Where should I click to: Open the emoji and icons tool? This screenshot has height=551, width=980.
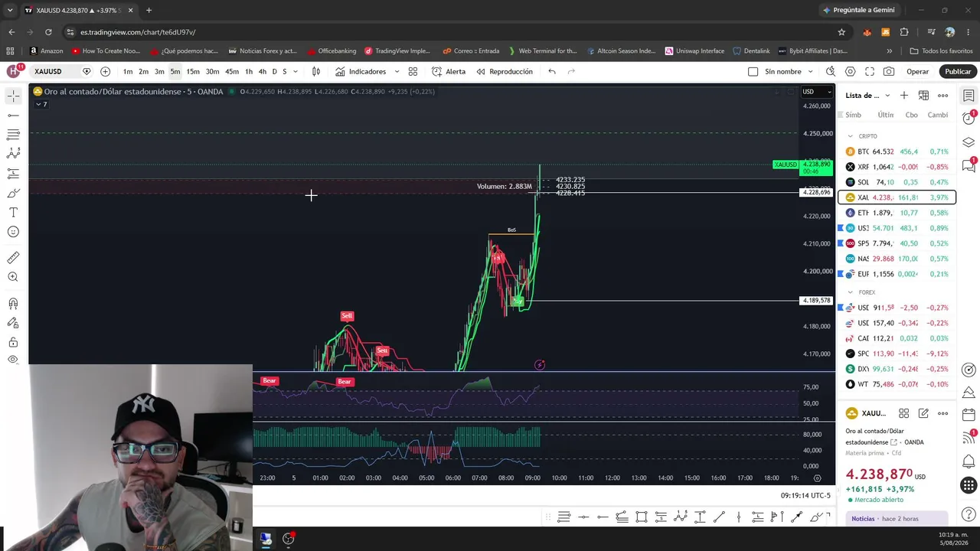(13, 232)
